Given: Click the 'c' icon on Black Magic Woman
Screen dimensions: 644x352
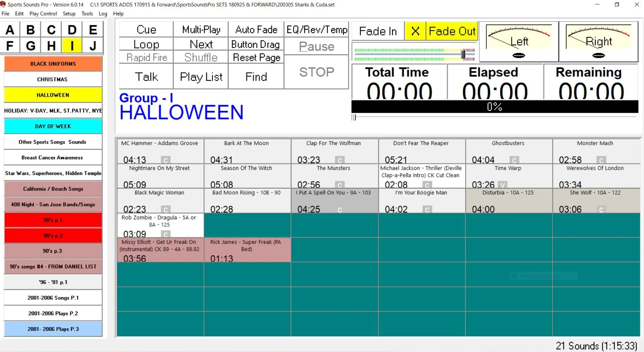Looking at the screenshot, I should click(x=166, y=209).
